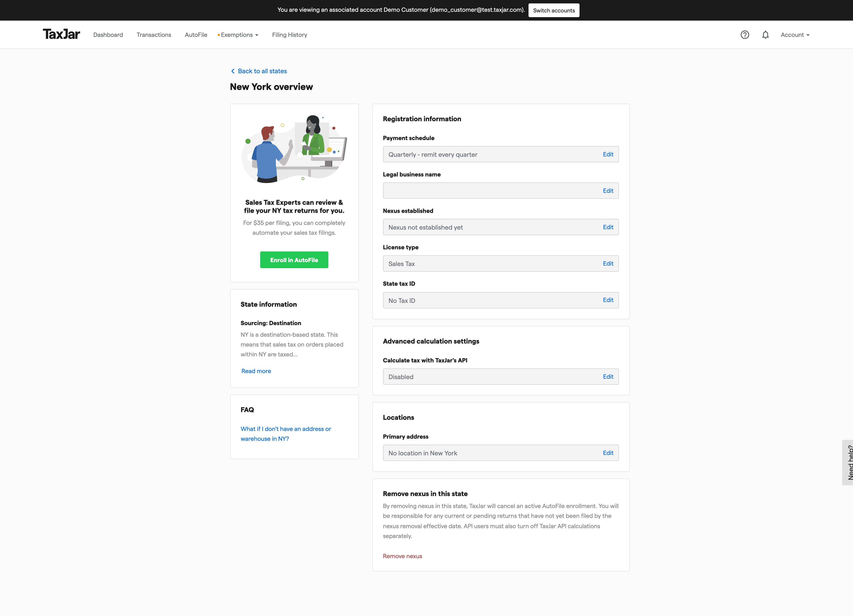Click the Remove nexus link
Viewport: 853px width, 616px height.
(402, 556)
